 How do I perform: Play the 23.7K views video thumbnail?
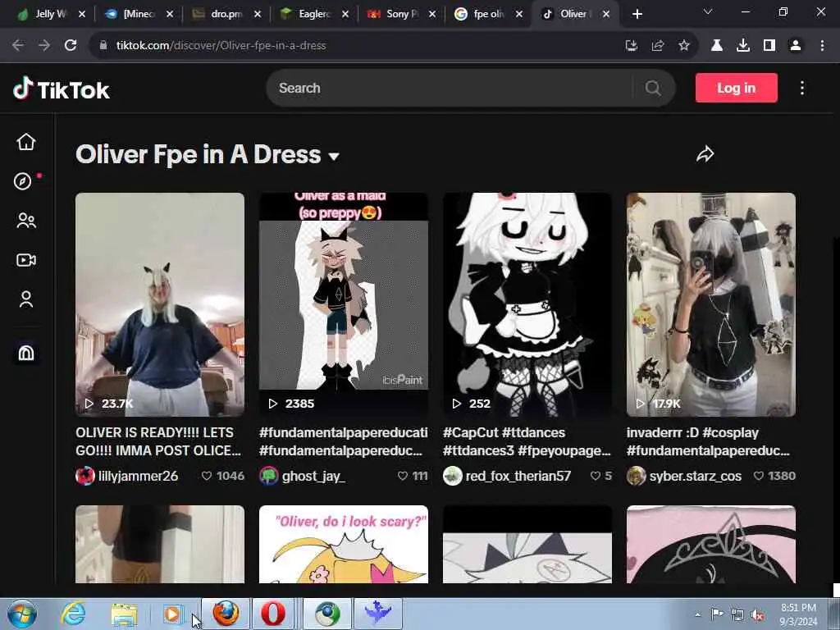(x=160, y=304)
